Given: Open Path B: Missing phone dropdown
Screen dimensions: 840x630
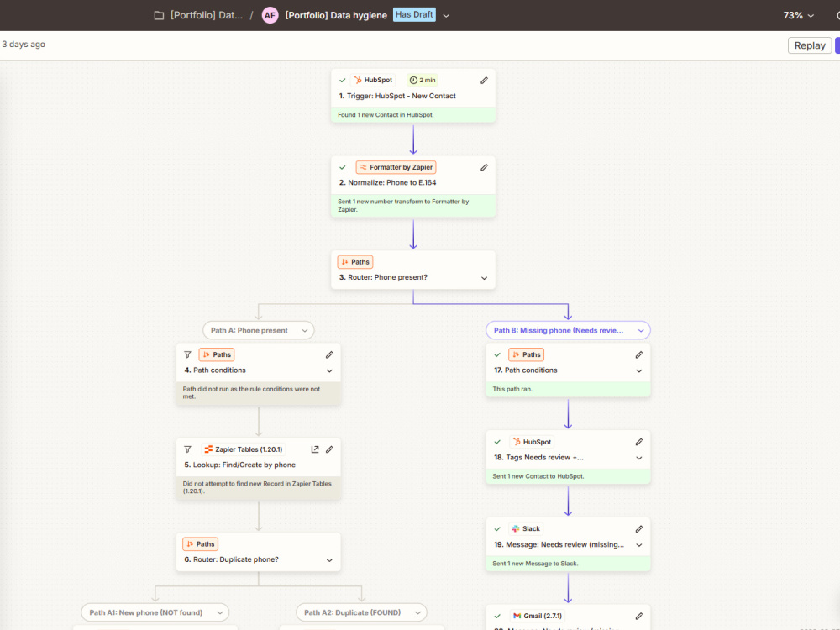Looking at the screenshot, I should (x=568, y=330).
